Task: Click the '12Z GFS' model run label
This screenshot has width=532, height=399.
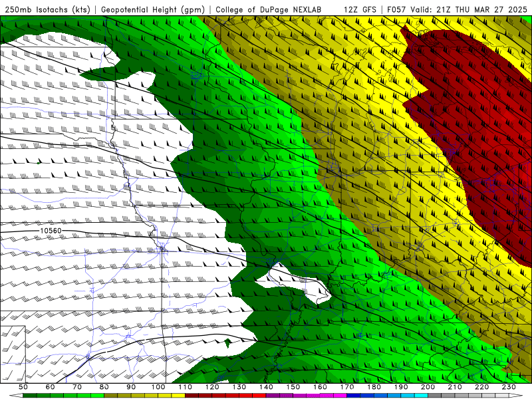Action: pos(360,10)
